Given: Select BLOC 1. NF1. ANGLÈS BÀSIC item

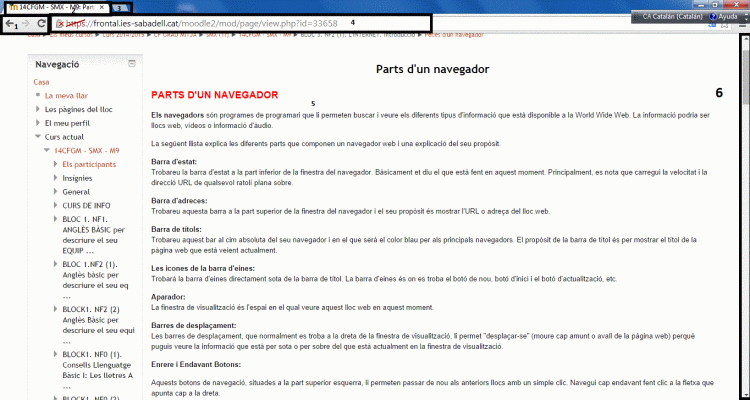Looking at the screenshot, I should pyautogui.click(x=93, y=235).
